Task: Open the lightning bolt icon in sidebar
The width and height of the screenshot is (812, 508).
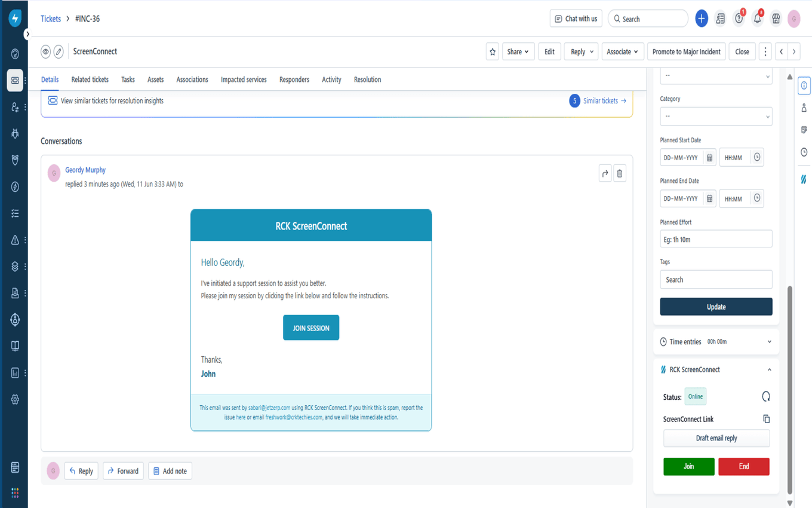Action: pyautogui.click(x=15, y=186)
